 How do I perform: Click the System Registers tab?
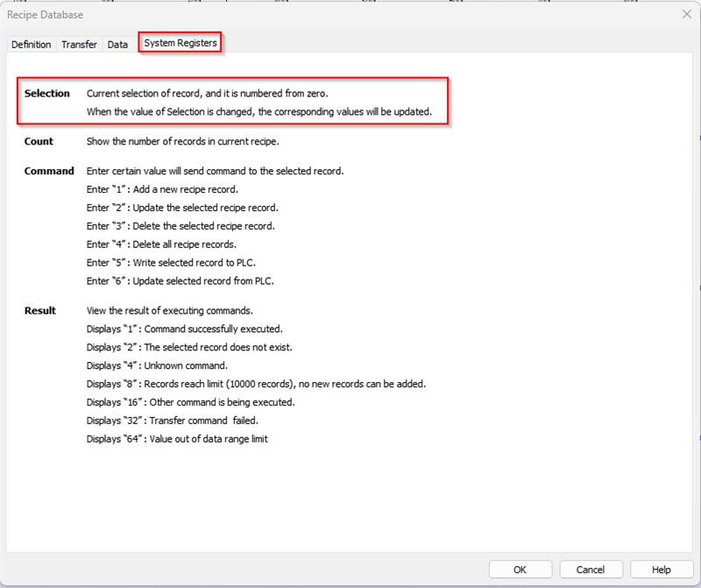pyautogui.click(x=181, y=43)
